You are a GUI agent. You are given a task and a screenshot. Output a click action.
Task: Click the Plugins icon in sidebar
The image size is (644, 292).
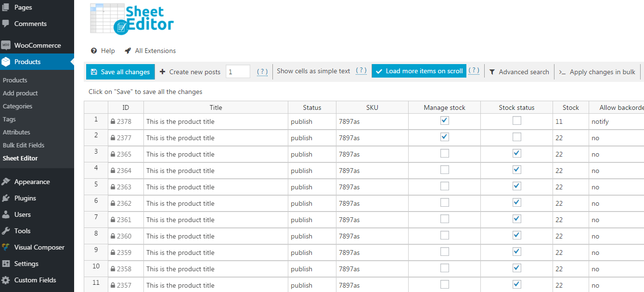pos(6,198)
